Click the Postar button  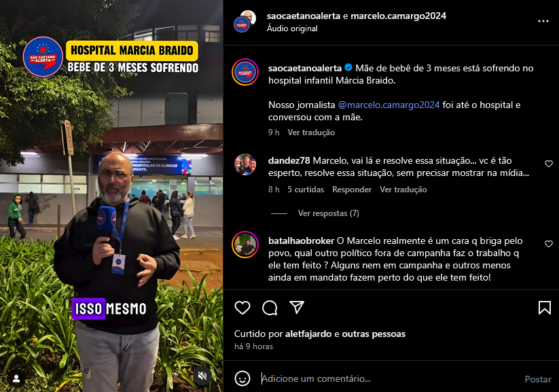(x=538, y=379)
